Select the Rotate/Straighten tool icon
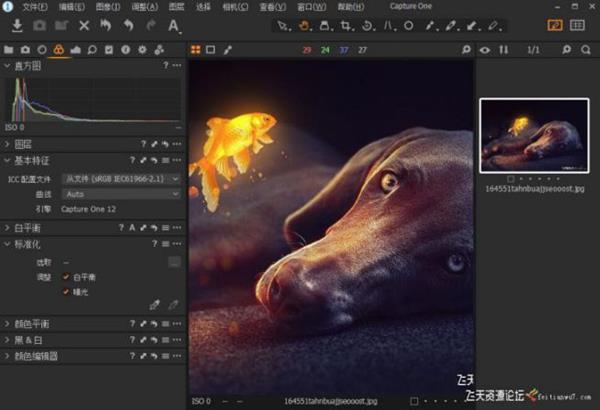600x410 pixels. point(367,25)
